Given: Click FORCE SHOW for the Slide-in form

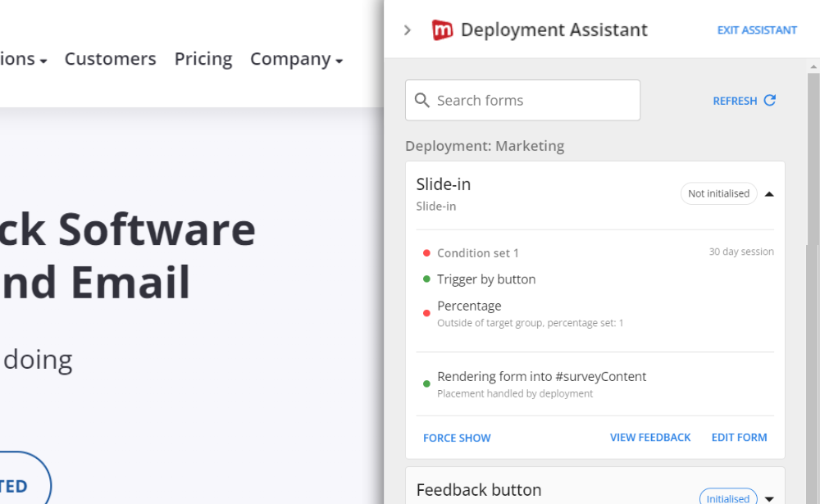Looking at the screenshot, I should [x=457, y=438].
